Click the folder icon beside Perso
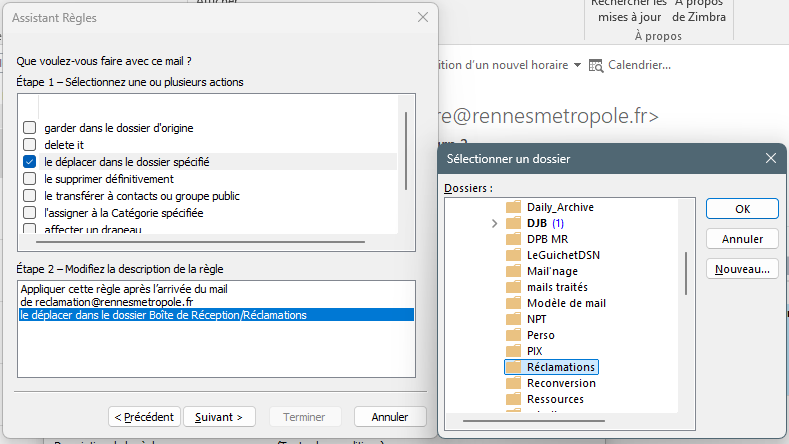The height and width of the screenshot is (444, 789). (x=514, y=335)
